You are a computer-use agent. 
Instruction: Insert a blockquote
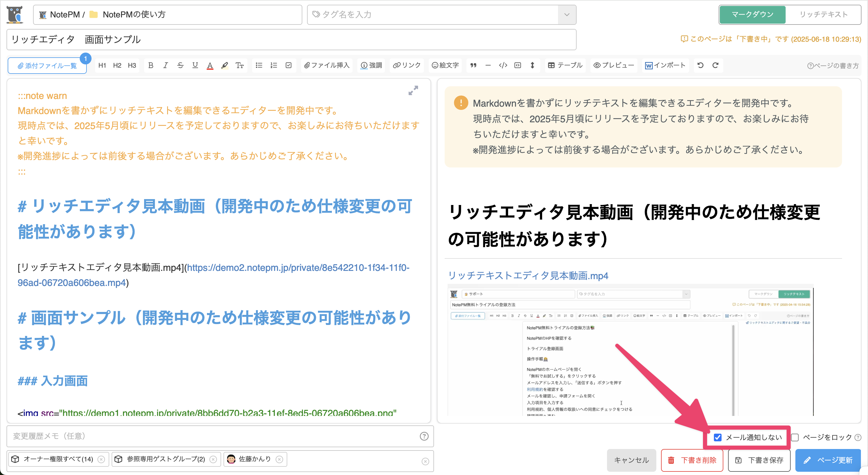(x=474, y=65)
